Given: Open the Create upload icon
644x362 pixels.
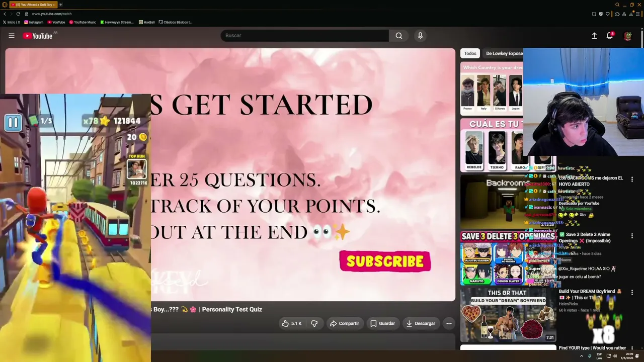Looking at the screenshot, I should point(594,36).
